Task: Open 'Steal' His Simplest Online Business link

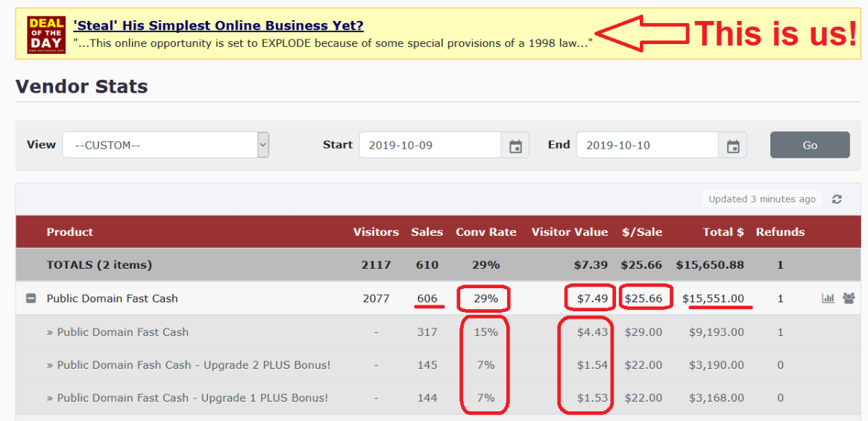Action: [x=218, y=25]
